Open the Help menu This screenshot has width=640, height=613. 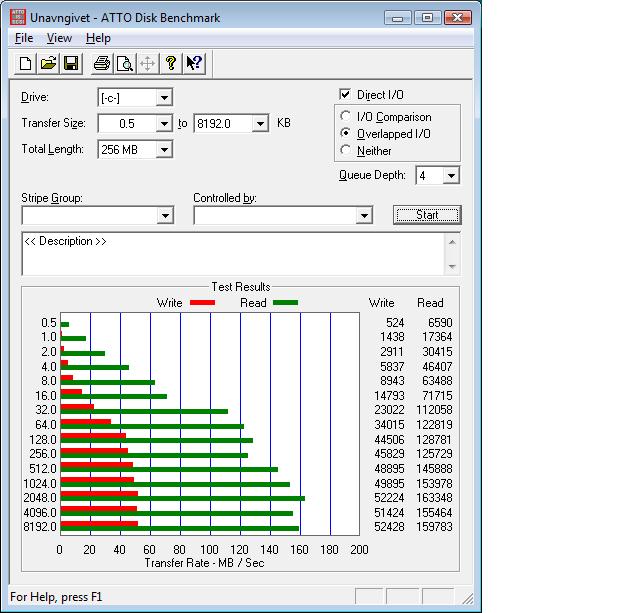pos(98,38)
